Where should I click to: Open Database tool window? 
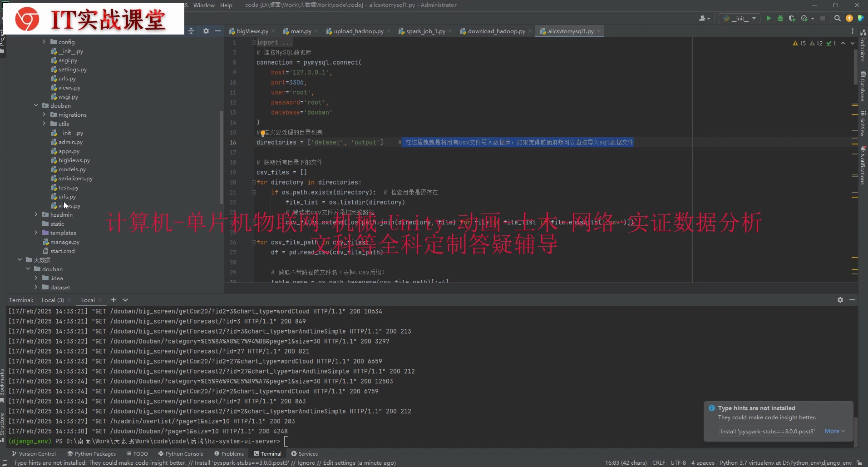coord(863,86)
